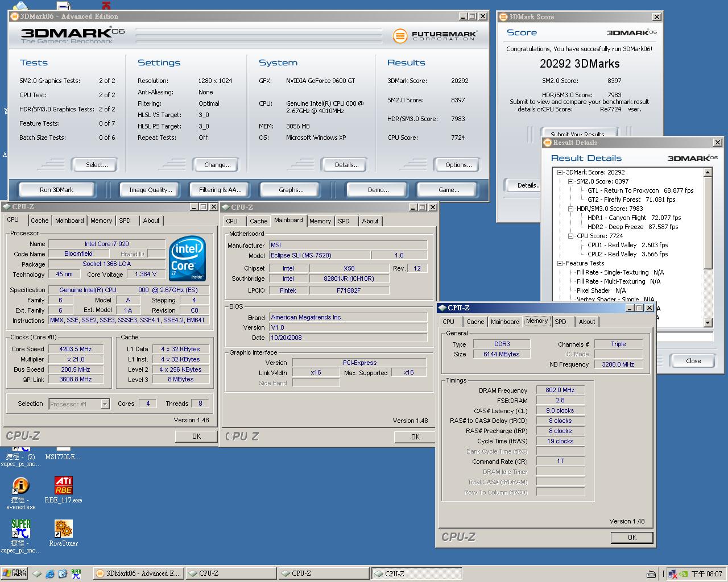Click the 3DMark06 taskbar button

point(137,573)
